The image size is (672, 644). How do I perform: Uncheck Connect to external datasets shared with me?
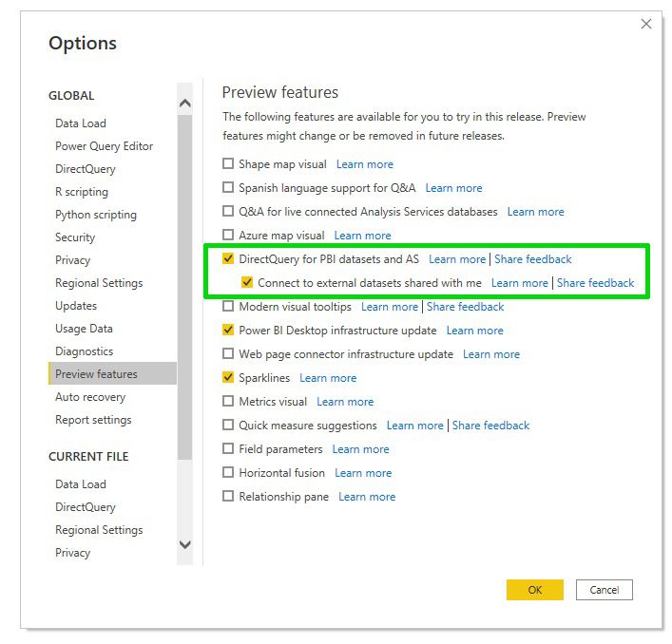point(247,282)
